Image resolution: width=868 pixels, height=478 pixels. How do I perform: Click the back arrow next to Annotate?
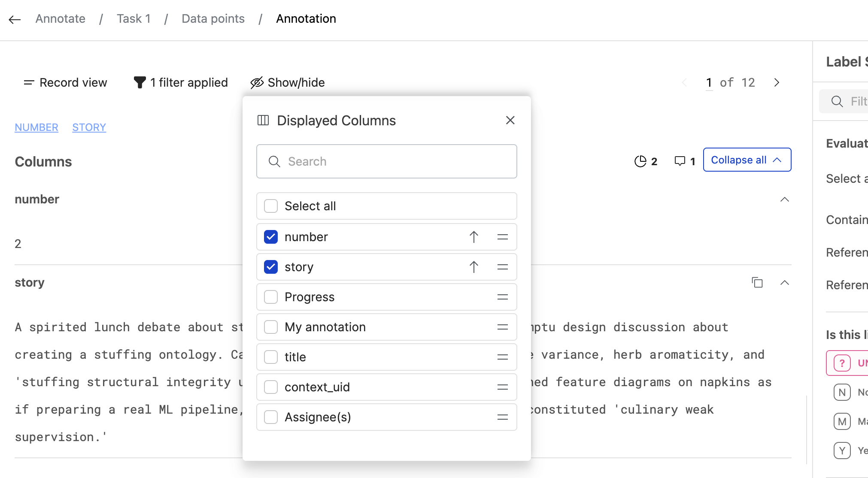[x=15, y=19]
